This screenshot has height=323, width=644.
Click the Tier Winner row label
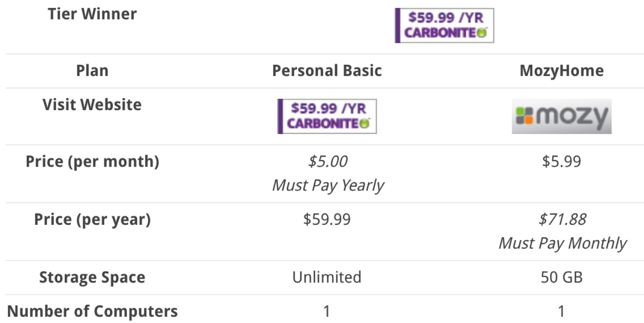pyautogui.click(x=92, y=14)
